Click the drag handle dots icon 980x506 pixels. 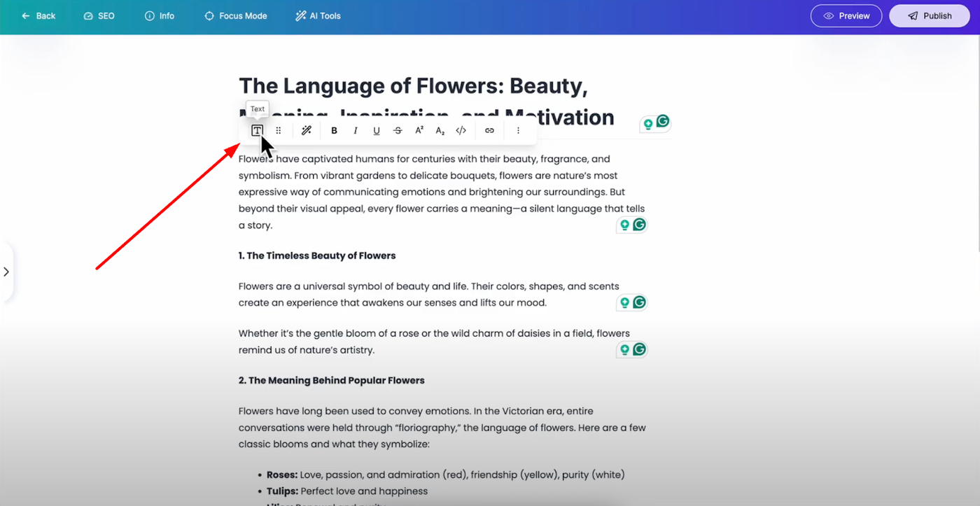point(279,131)
